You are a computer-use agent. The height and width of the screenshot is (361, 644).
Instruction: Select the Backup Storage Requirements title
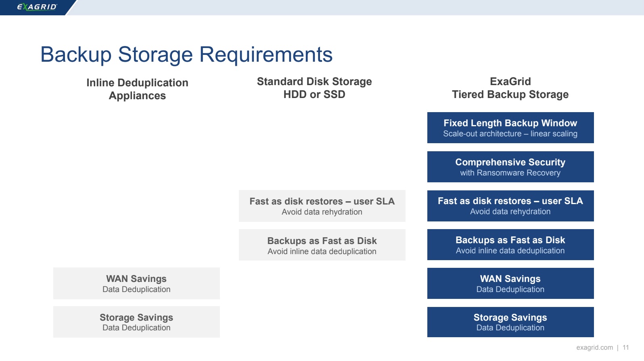click(x=186, y=54)
